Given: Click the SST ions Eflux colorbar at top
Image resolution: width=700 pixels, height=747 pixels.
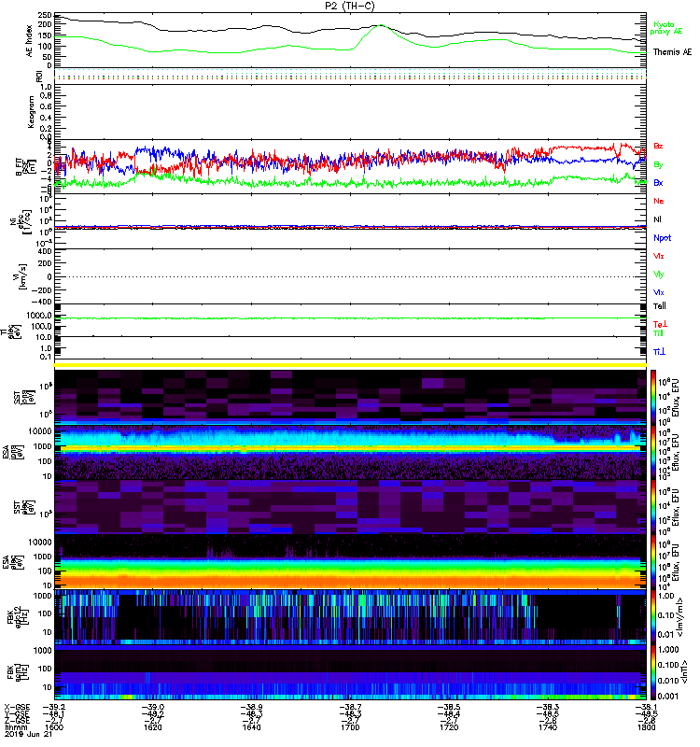Looking at the screenshot, I should tap(653, 396).
